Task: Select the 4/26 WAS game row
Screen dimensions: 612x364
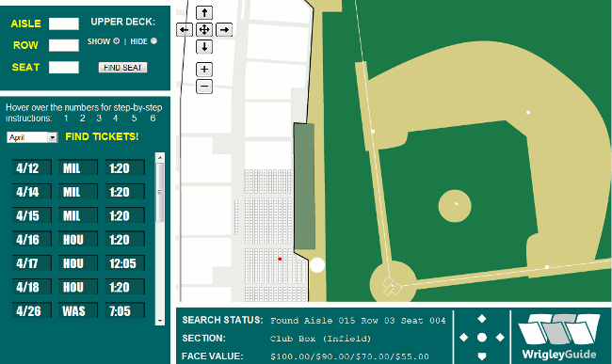Action: [x=78, y=310]
